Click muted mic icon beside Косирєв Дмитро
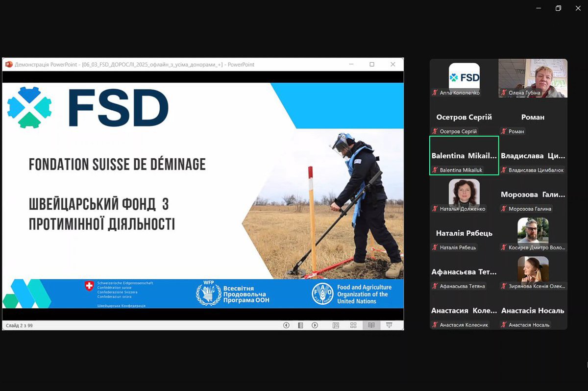This screenshot has height=391, width=588. click(x=504, y=247)
